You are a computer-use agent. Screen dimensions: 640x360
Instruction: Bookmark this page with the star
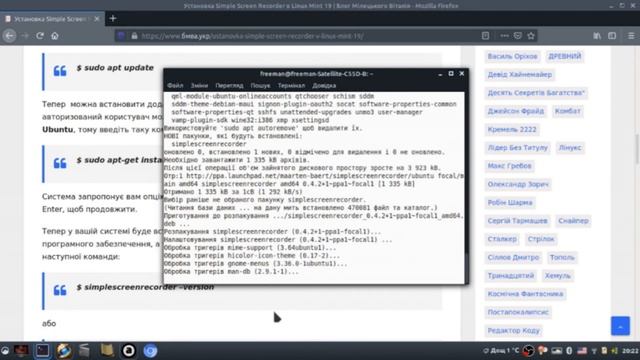[x=531, y=36]
